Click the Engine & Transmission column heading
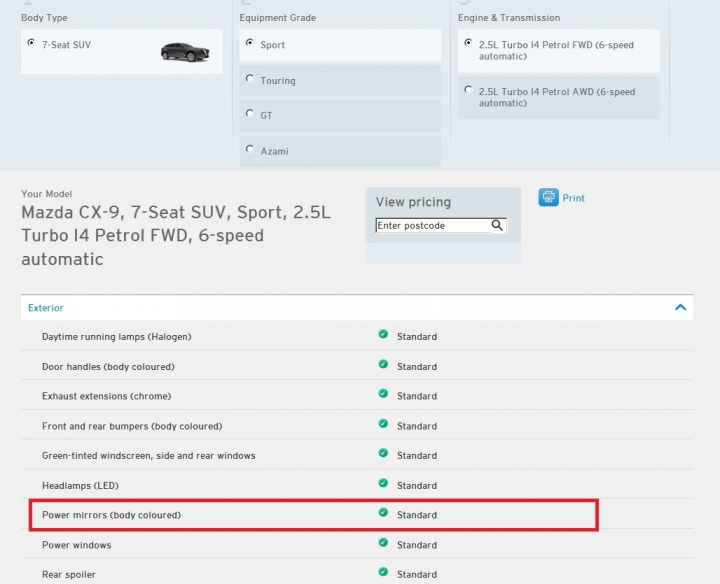The height and width of the screenshot is (584, 720). (x=509, y=18)
